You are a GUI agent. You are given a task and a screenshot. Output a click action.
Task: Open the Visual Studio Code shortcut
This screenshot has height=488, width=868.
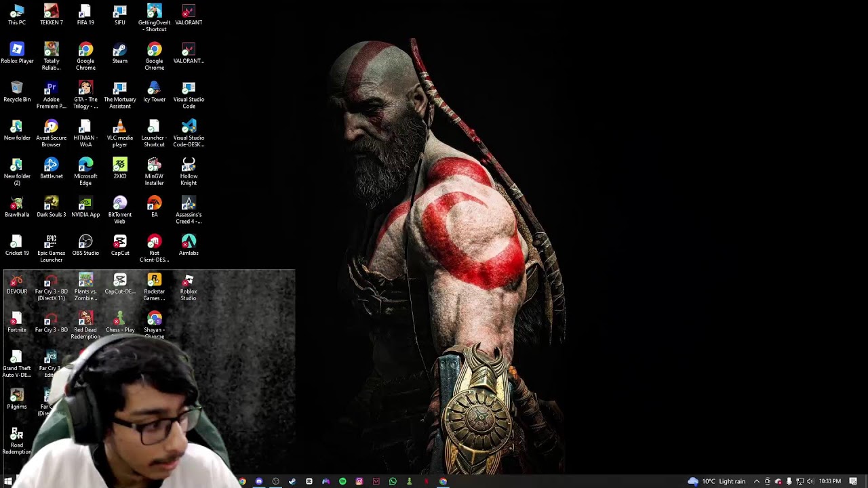click(x=189, y=96)
